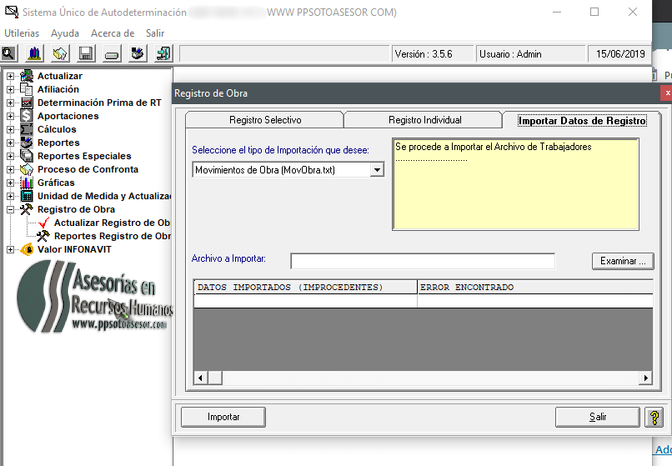
Task: Click the Salir button in dialog
Action: 597,417
